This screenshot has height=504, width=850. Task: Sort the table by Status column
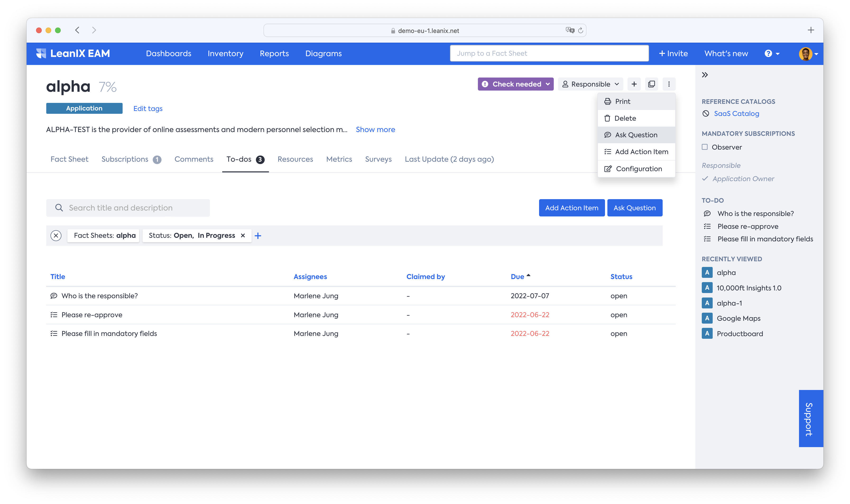(621, 276)
